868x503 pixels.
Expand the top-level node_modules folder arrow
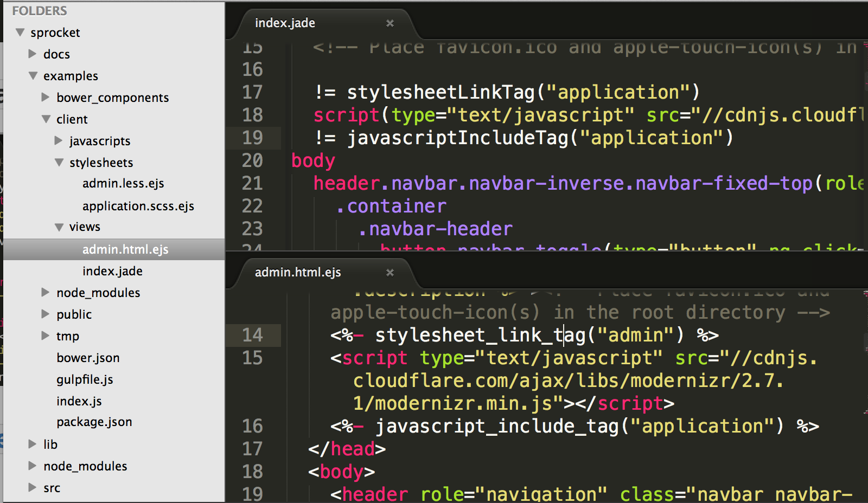(x=33, y=466)
